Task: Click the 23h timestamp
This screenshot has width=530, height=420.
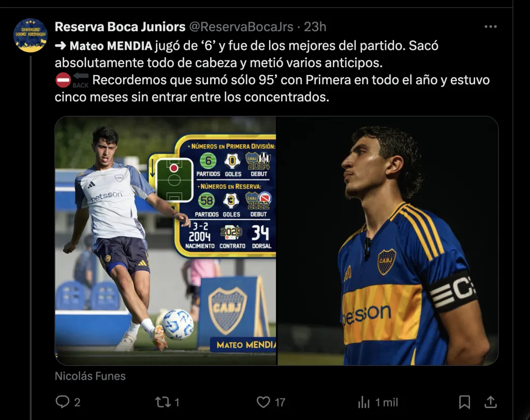Action: (x=315, y=27)
